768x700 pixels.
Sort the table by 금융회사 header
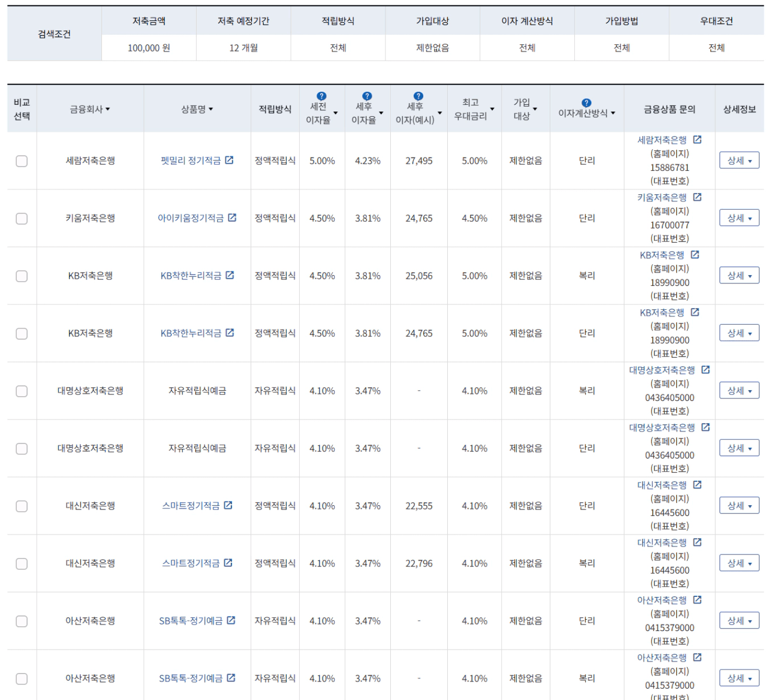pyautogui.click(x=90, y=109)
